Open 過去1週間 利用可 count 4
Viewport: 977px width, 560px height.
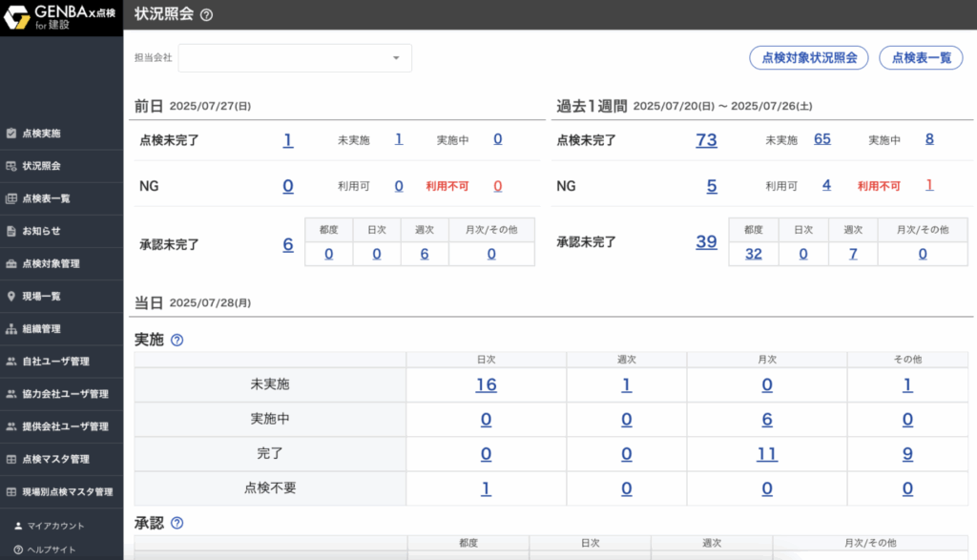(827, 185)
